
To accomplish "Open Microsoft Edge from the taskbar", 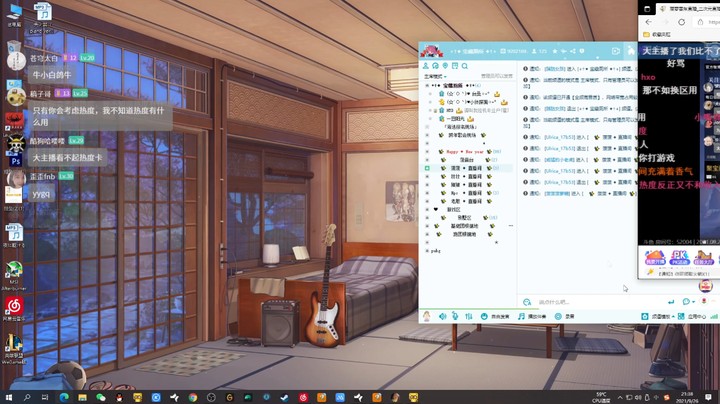I will [x=64, y=397].
